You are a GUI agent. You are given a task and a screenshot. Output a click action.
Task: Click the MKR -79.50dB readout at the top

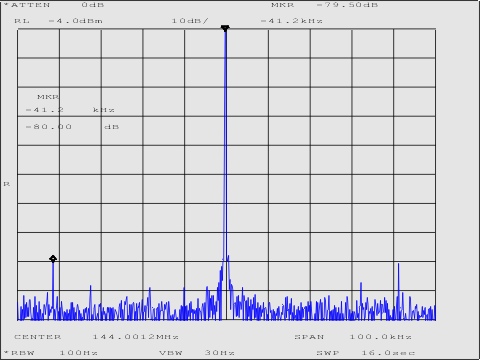(x=324, y=5)
